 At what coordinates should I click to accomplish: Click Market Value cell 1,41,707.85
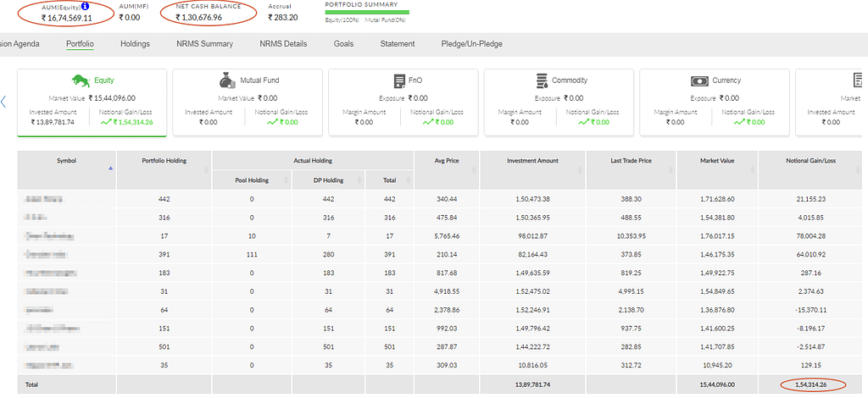(717, 347)
